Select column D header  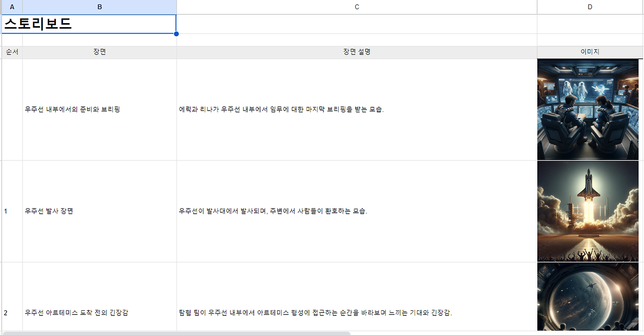(590, 7)
